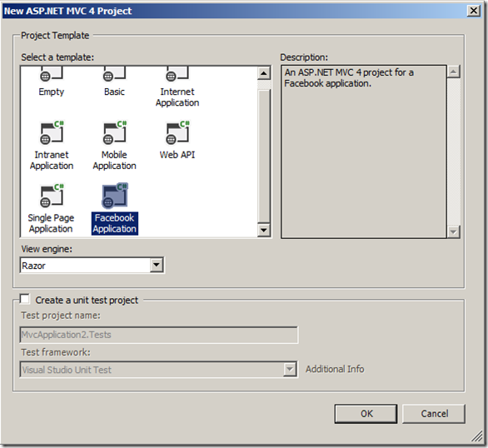The height and width of the screenshot is (448, 488).
Task: Choose the Web API template icon
Action: 177,133
